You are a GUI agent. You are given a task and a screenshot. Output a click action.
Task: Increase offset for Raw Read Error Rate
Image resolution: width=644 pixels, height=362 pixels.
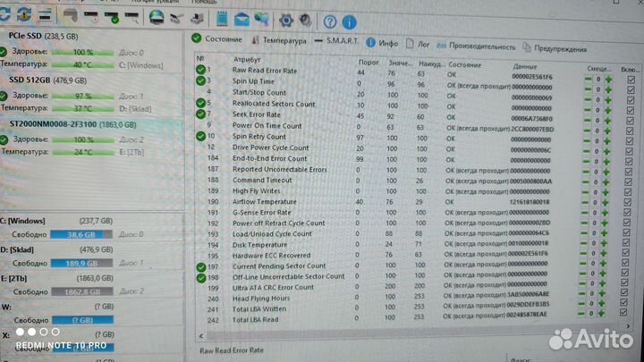(609, 80)
